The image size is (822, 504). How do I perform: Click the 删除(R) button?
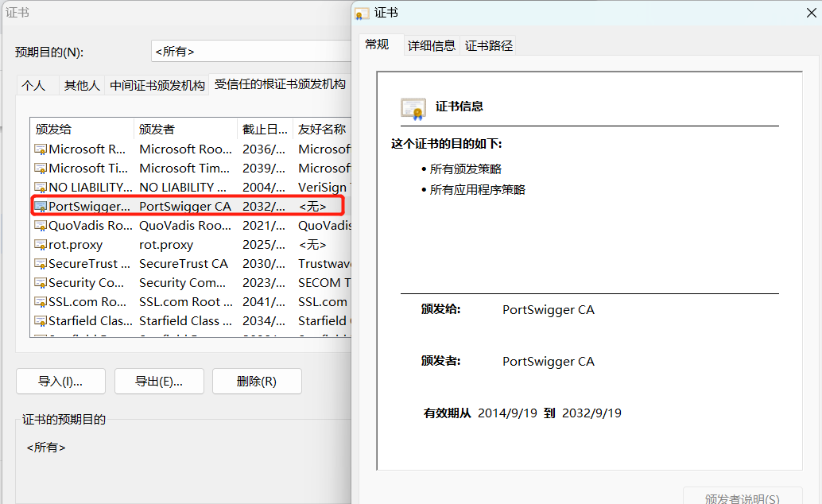coord(257,382)
